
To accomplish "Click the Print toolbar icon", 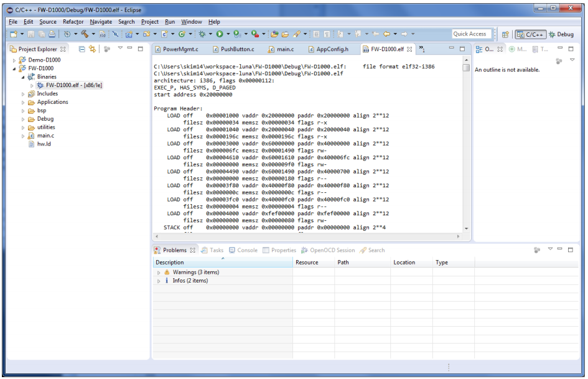I will point(52,34).
